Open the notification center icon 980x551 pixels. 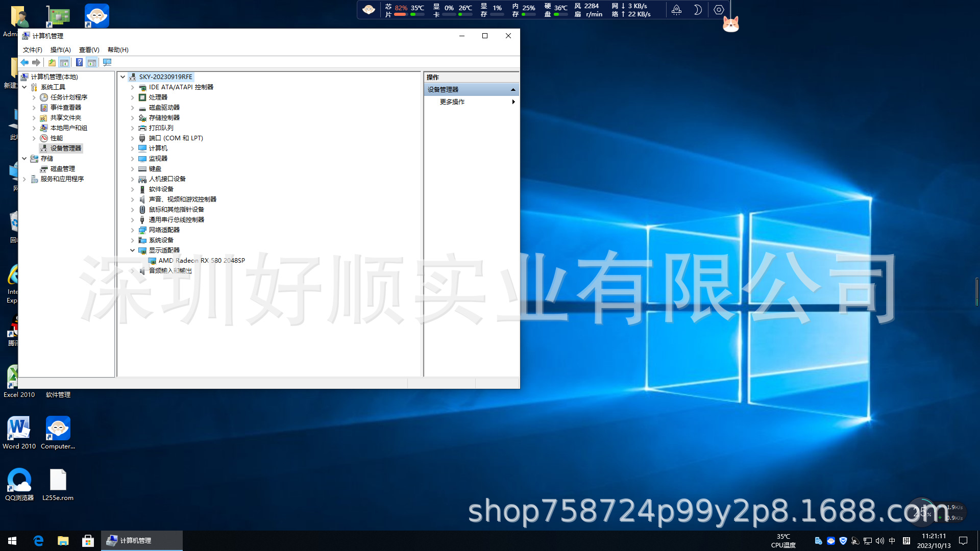963,541
